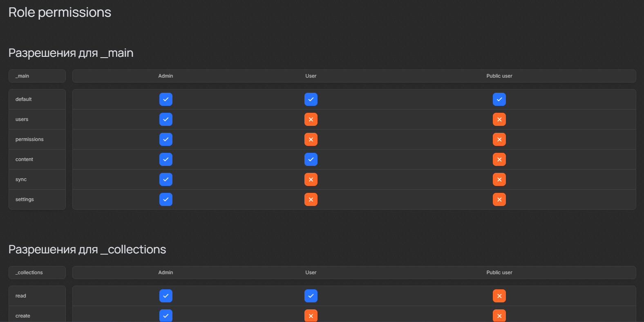This screenshot has width=644, height=322.
Task: Enable users permission for User role
Action: pyautogui.click(x=311, y=119)
